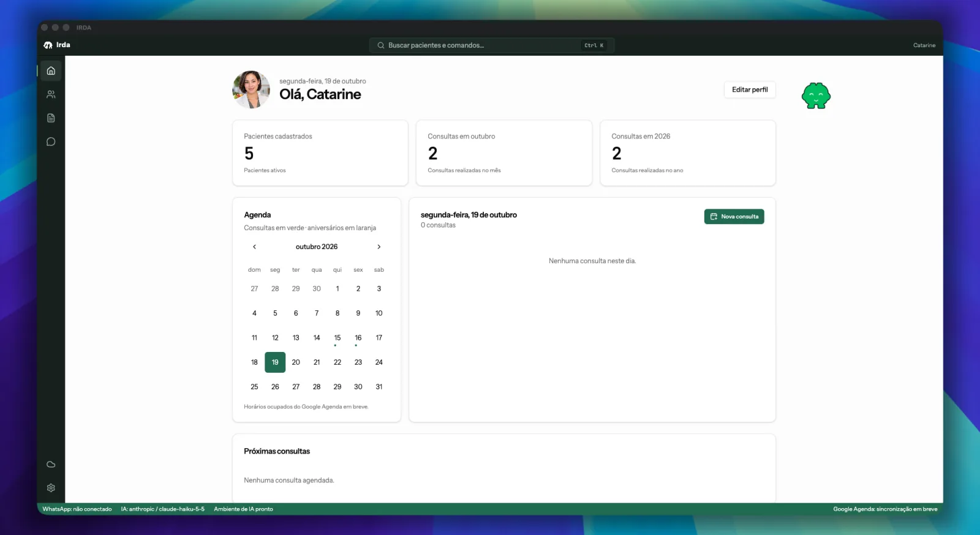Click 'IA: anthropic / claude-haiku-5-5' status
The image size is (980, 535).
click(163, 509)
